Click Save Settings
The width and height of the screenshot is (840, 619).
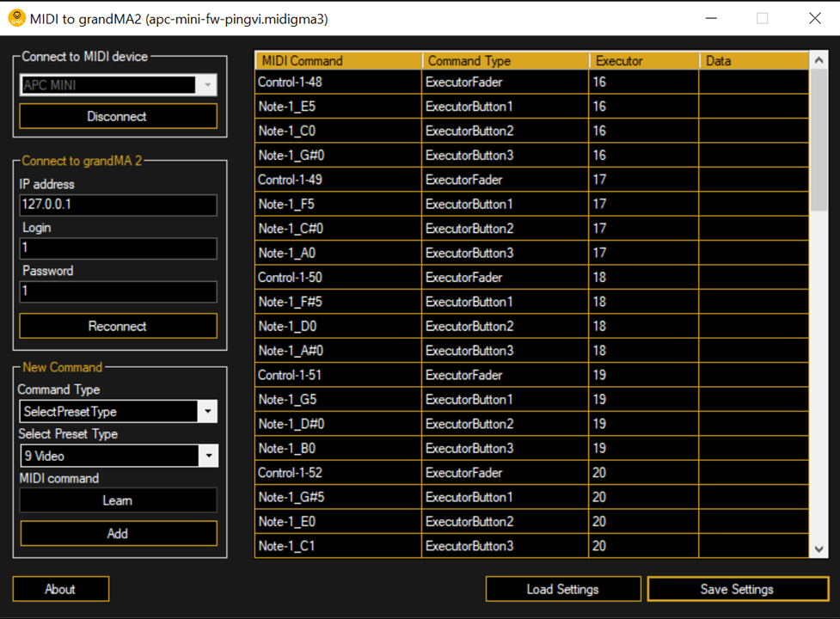(x=737, y=589)
